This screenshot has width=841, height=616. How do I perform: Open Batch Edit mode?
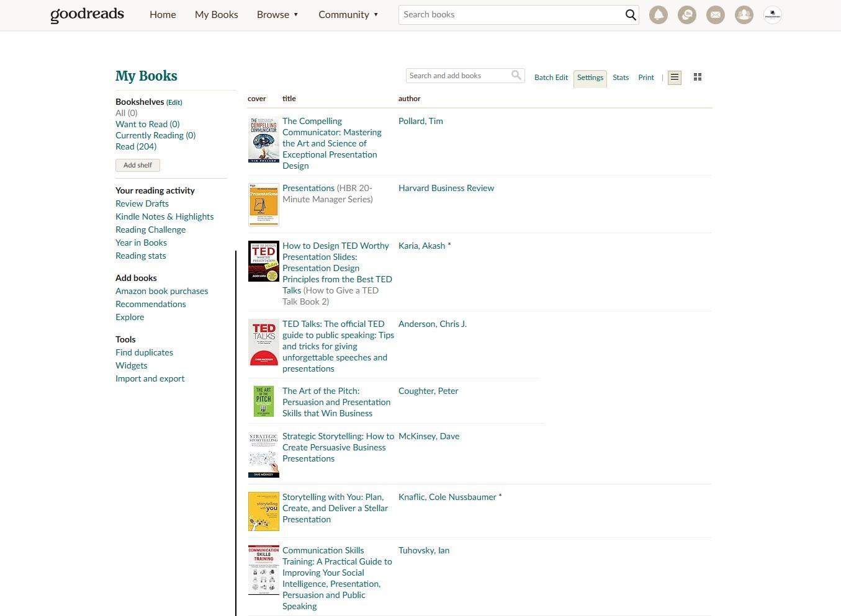pos(551,78)
